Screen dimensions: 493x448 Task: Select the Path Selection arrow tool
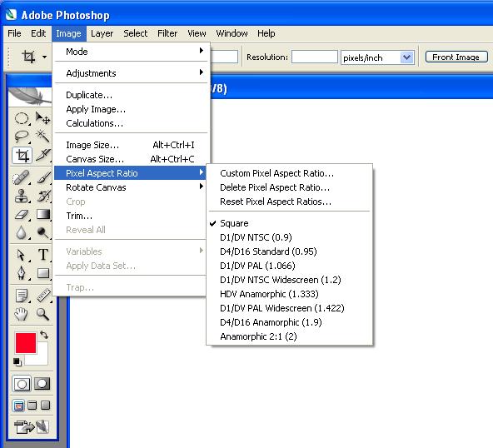click(x=21, y=255)
